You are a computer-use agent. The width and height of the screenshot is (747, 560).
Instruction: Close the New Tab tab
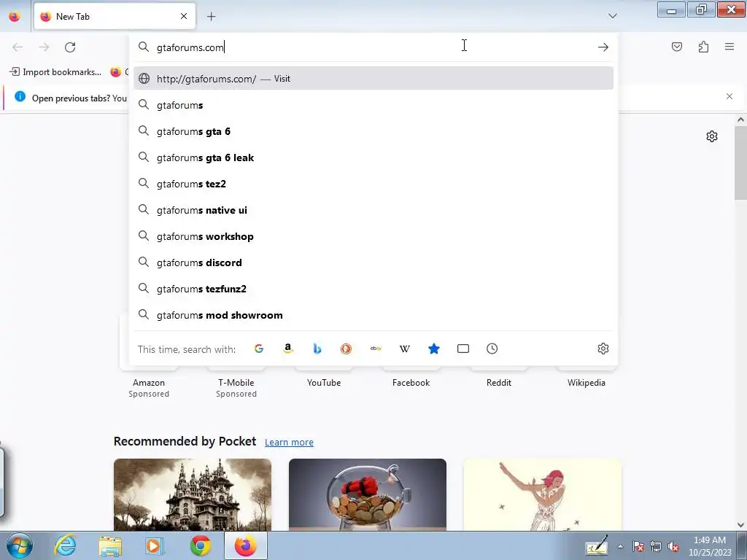184,16
